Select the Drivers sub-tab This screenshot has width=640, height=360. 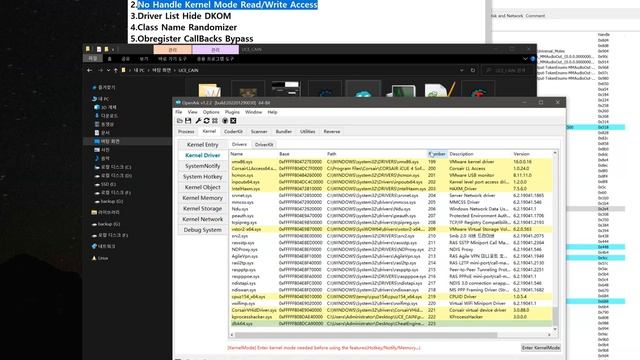(239, 144)
